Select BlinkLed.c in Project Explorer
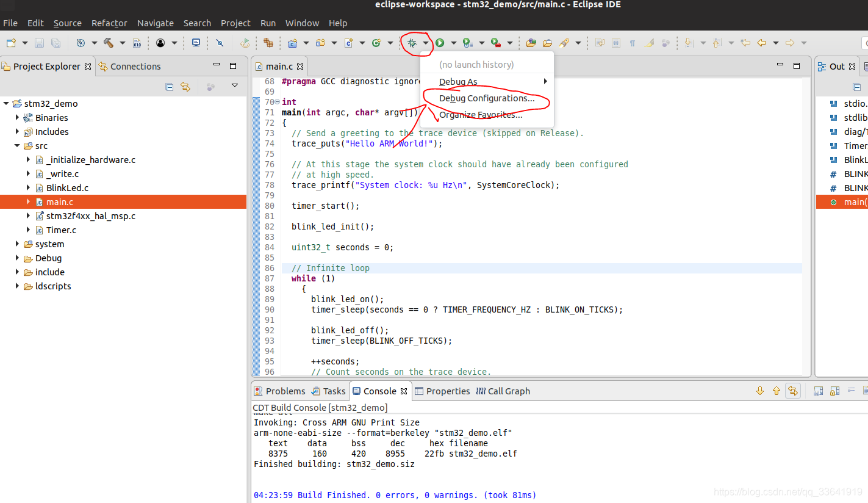 (67, 188)
